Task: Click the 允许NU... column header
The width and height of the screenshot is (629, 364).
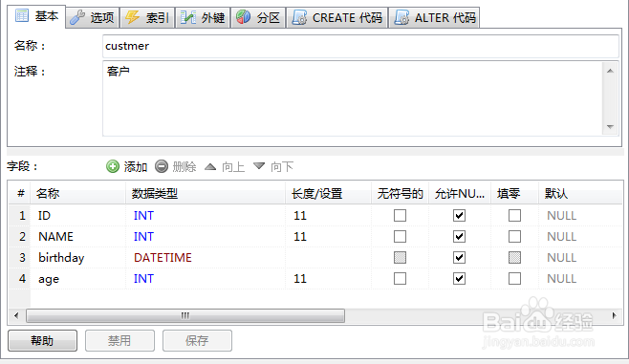Action: [460, 194]
